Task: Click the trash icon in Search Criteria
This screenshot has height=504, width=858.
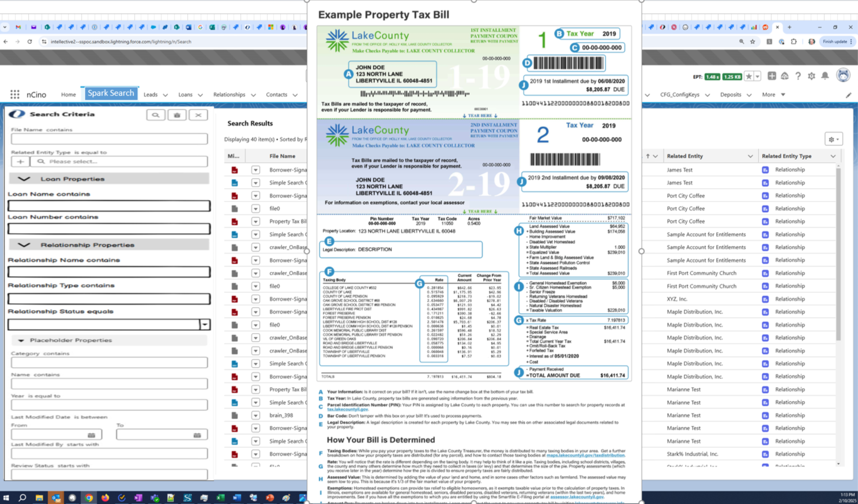Action: 177,115
